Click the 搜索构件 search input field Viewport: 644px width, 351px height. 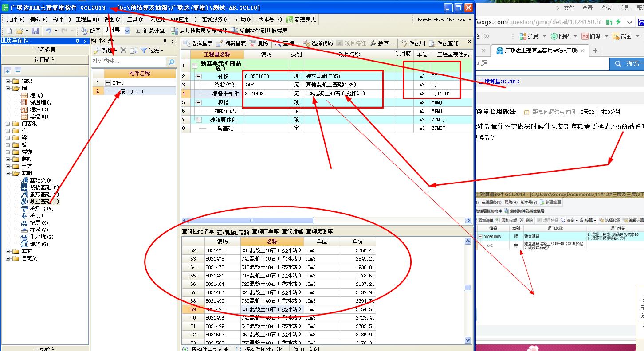(129, 62)
